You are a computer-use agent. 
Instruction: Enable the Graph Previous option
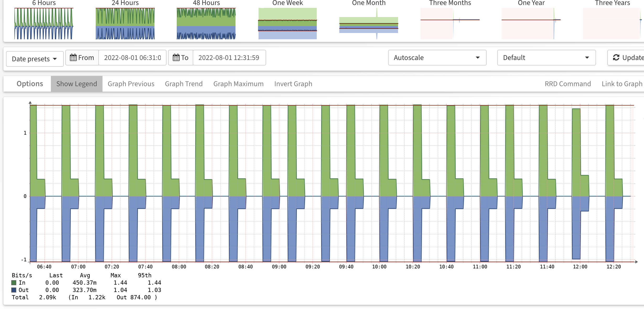pos(131,84)
